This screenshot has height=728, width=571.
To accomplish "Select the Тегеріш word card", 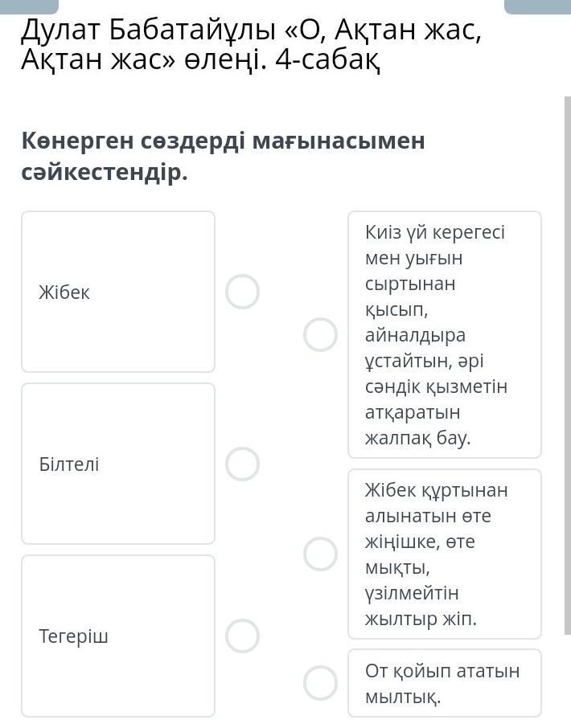I will coord(118,636).
